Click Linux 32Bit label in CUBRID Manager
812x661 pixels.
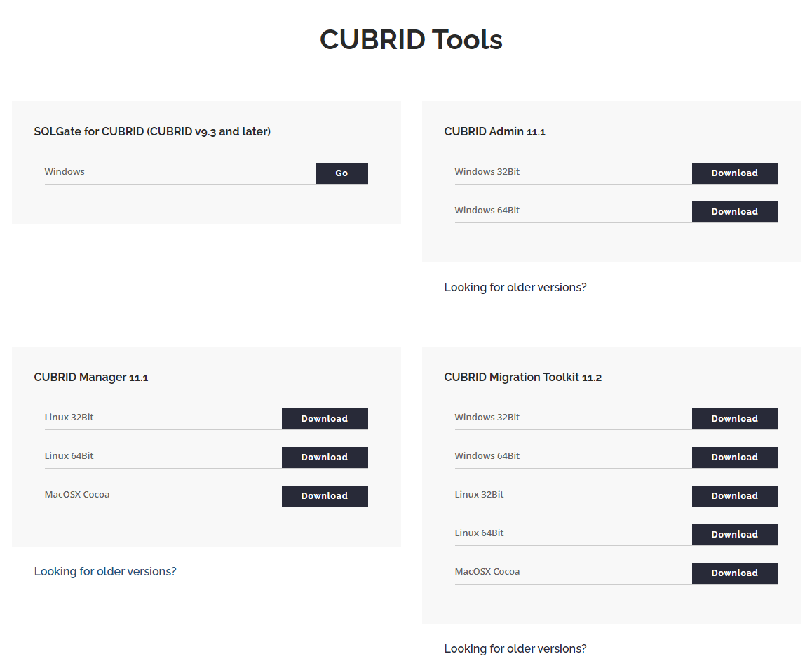(x=69, y=417)
